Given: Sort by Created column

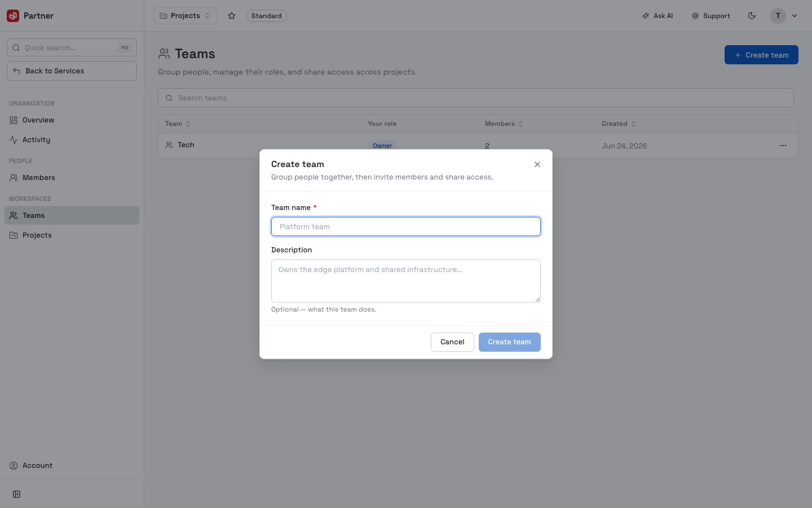Looking at the screenshot, I should 619,124.
